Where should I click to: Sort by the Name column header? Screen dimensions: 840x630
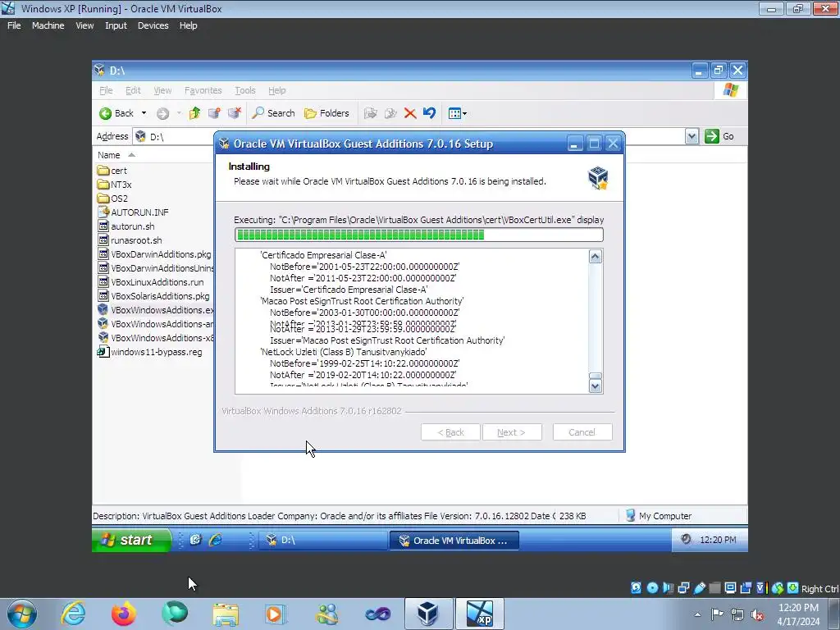tap(116, 155)
